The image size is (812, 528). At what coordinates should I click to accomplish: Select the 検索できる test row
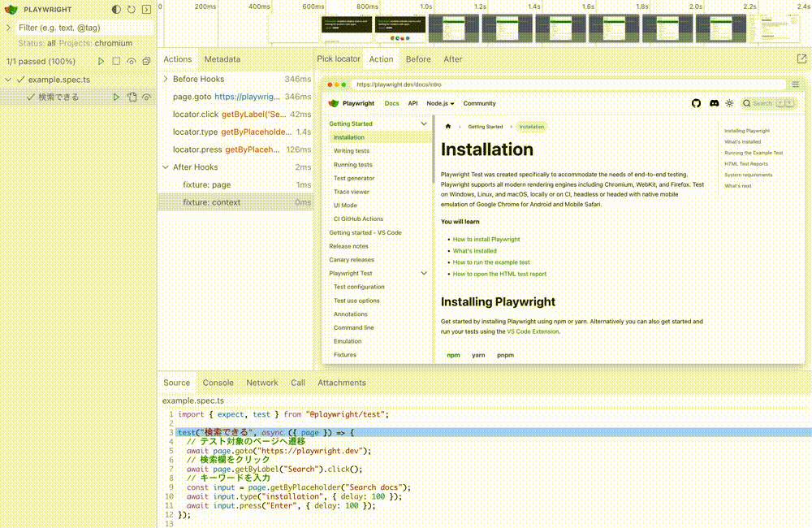[78, 97]
